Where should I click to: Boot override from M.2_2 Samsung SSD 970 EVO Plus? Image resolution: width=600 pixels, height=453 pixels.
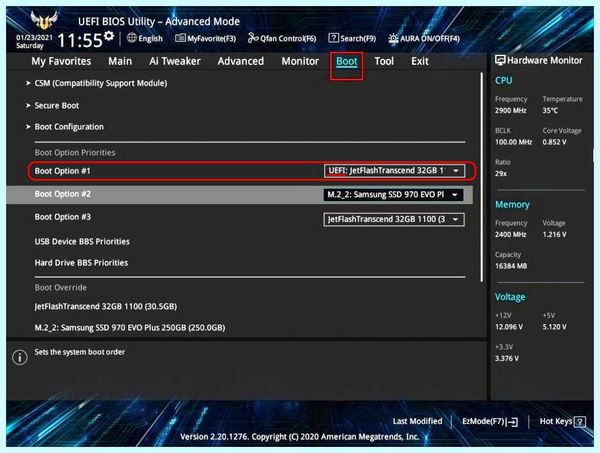tap(130, 328)
